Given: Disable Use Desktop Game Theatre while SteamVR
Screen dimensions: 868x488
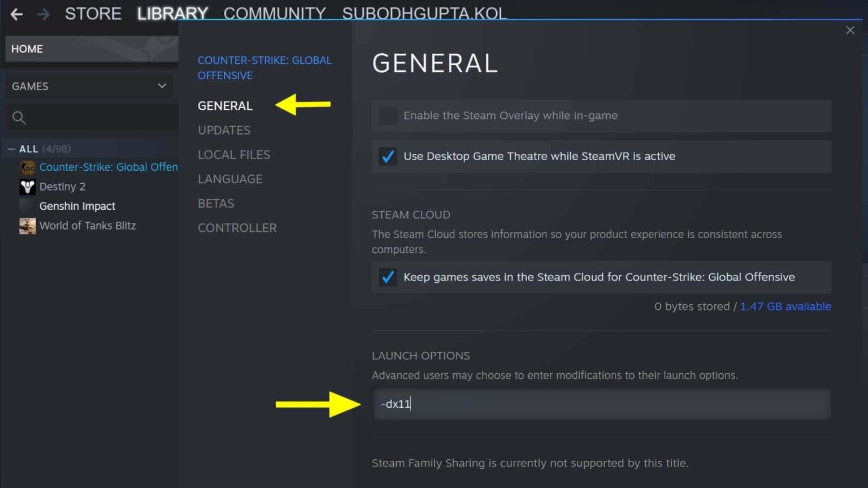Looking at the screenshot, I should tap(388, 157).
